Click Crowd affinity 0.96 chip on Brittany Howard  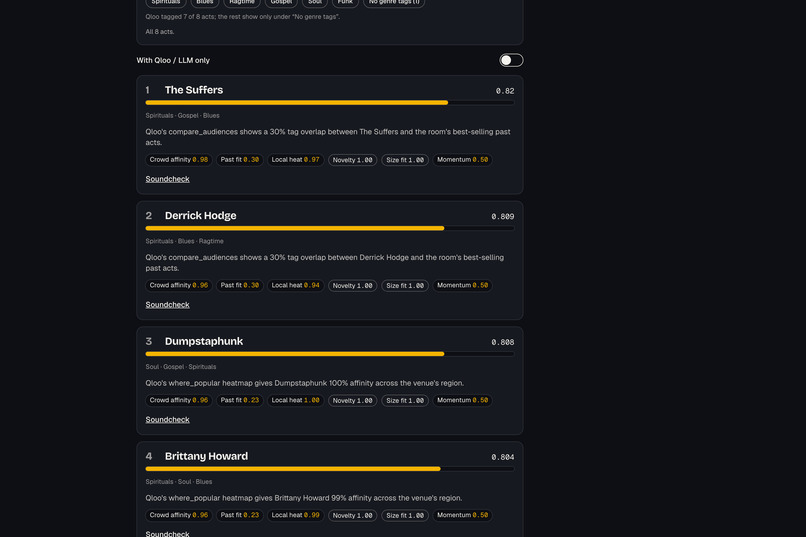[x=179, y=515]
